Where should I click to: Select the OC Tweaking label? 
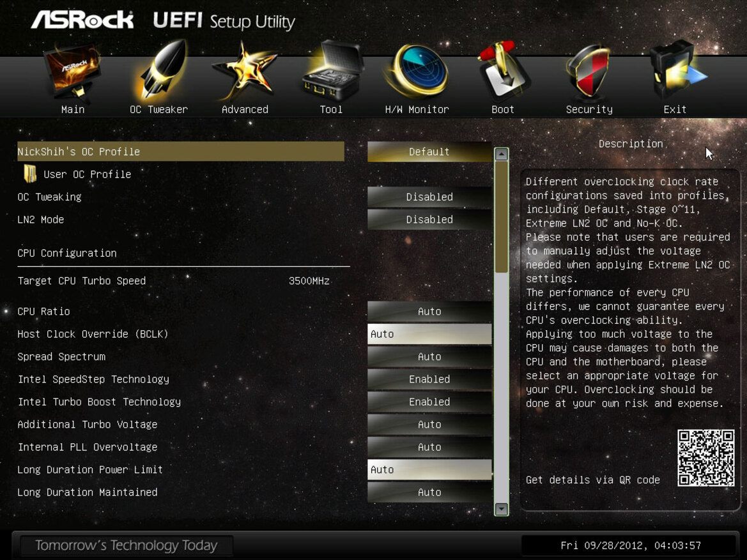coord(50,197)
